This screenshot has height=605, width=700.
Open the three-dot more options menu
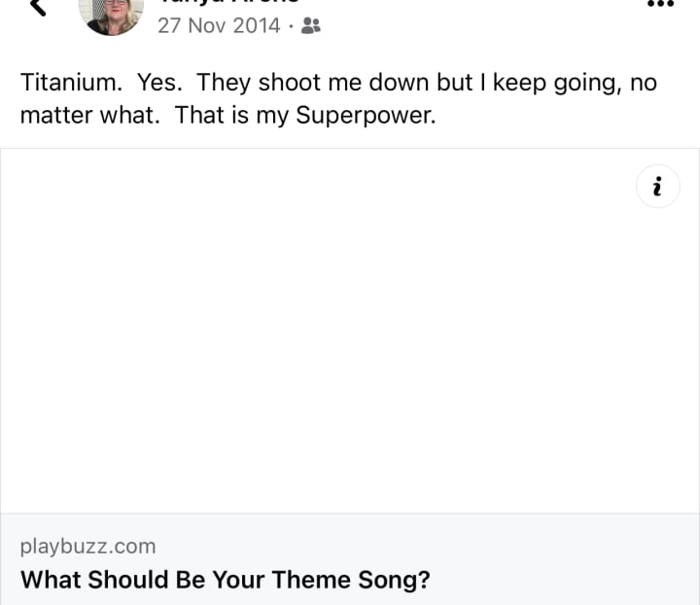[660, 4]
